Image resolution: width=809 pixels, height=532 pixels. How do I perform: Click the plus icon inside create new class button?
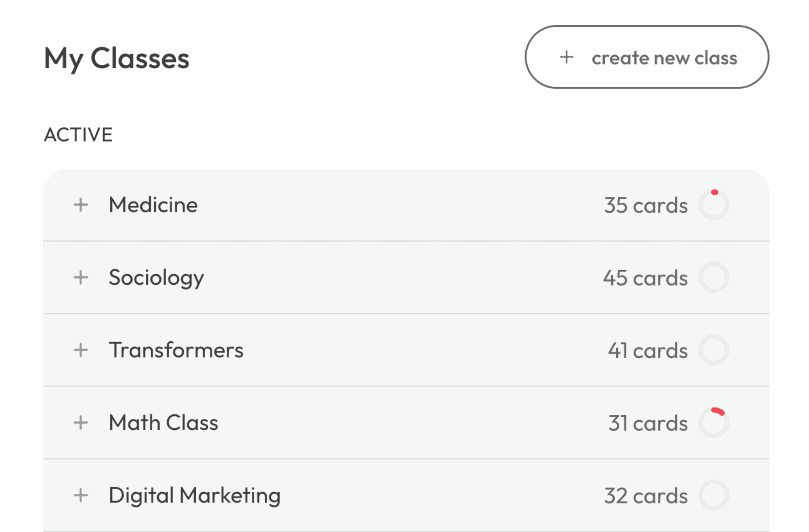point(566,58)
